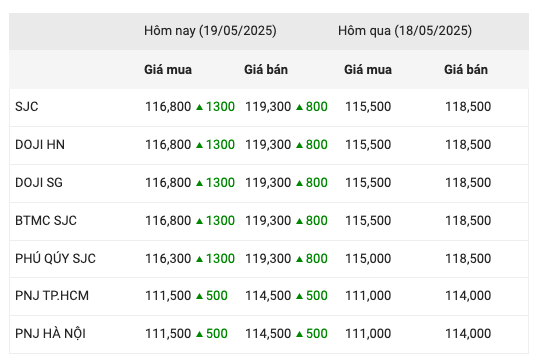Select the SJC row label

pyautogui.click(x=27, y=107)
